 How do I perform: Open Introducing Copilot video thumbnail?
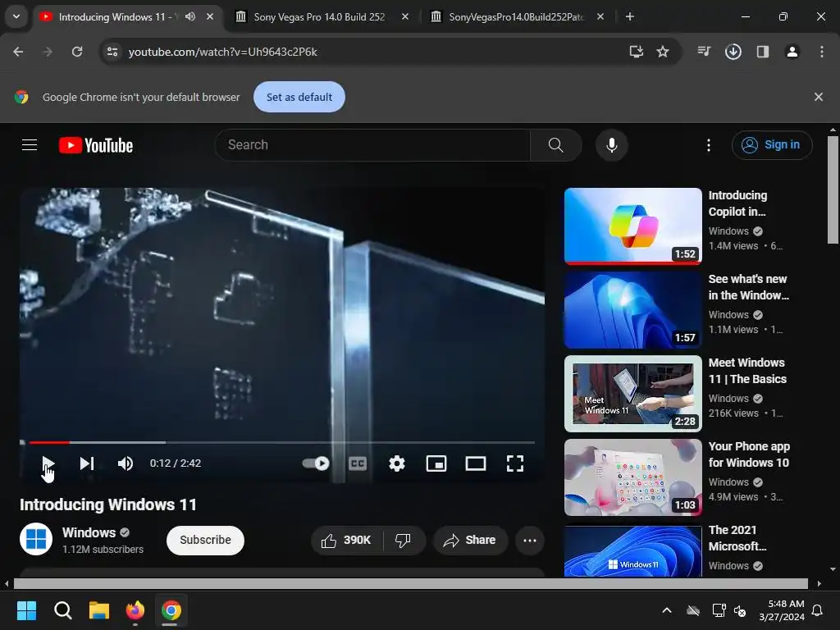[x=632, y=226]
